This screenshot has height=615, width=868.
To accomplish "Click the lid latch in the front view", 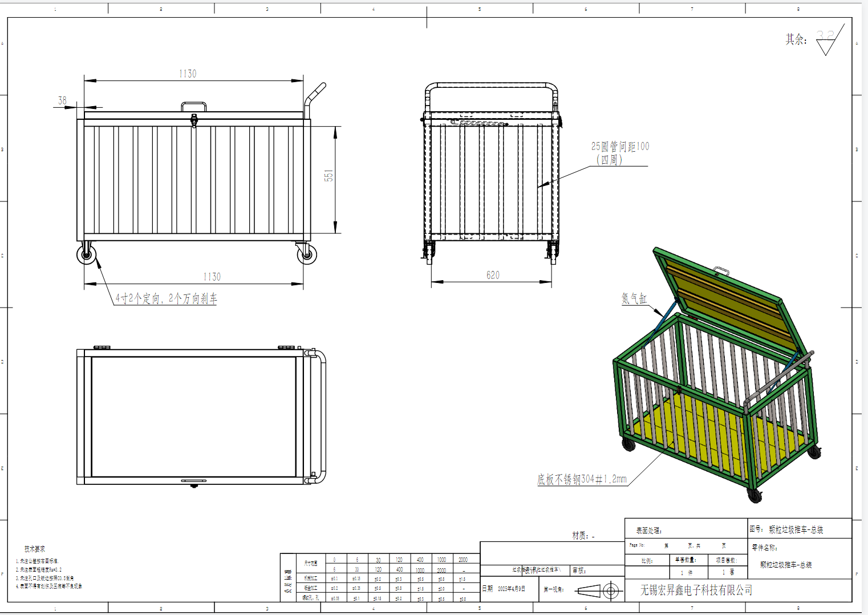I will click(194, 120).
